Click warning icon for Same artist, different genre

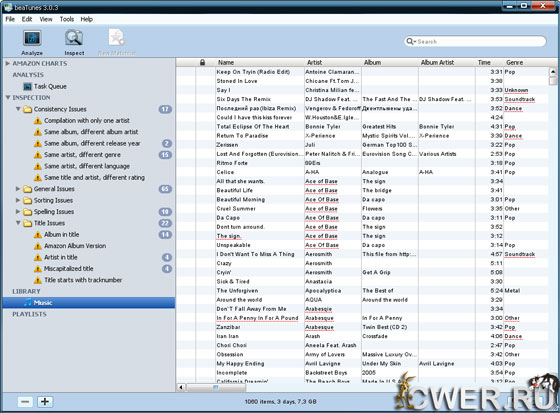coord(38,155)
